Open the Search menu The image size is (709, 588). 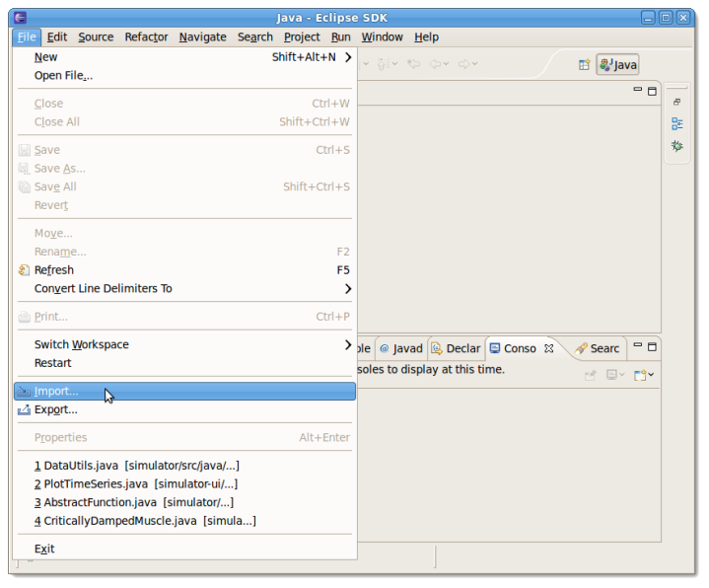(x=255, y=37)
